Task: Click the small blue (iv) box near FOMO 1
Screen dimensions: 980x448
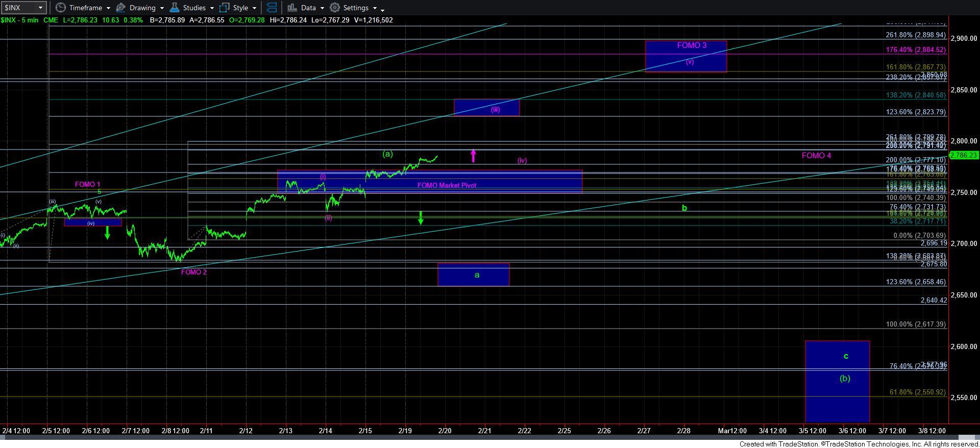Action: click(93, 222)
